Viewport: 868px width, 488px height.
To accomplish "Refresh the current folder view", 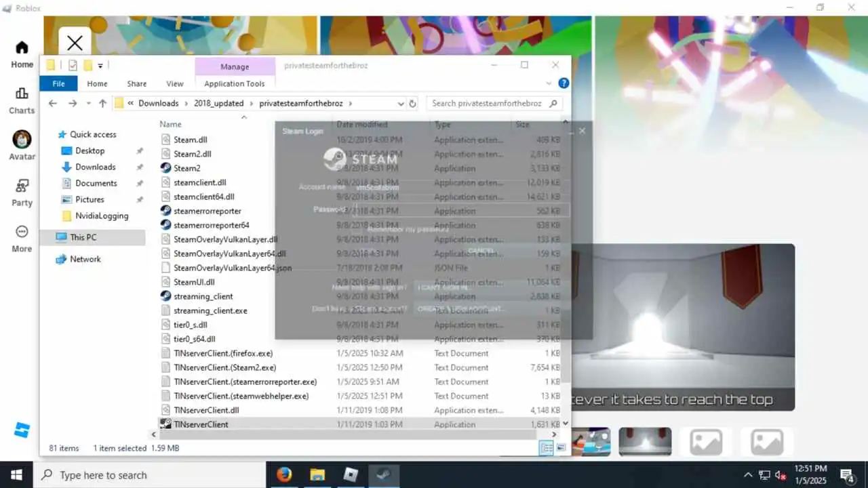I will [x=412, y=104].
